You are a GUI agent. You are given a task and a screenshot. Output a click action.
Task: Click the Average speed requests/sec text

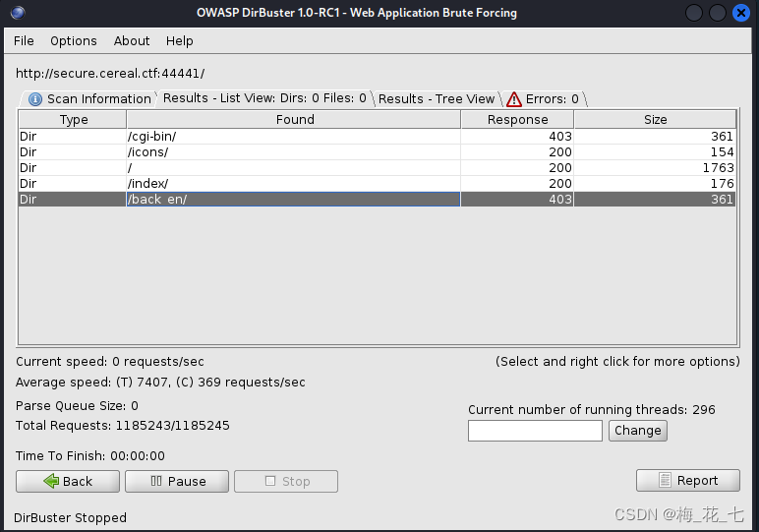pyautogui.click(x=160, y=383)
